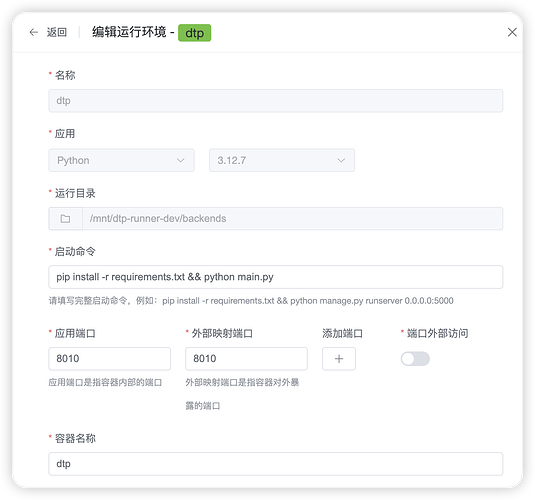Click the green dtp tag badge
The width and height of the screenshot is (535, 500).
tap(194, 33)
